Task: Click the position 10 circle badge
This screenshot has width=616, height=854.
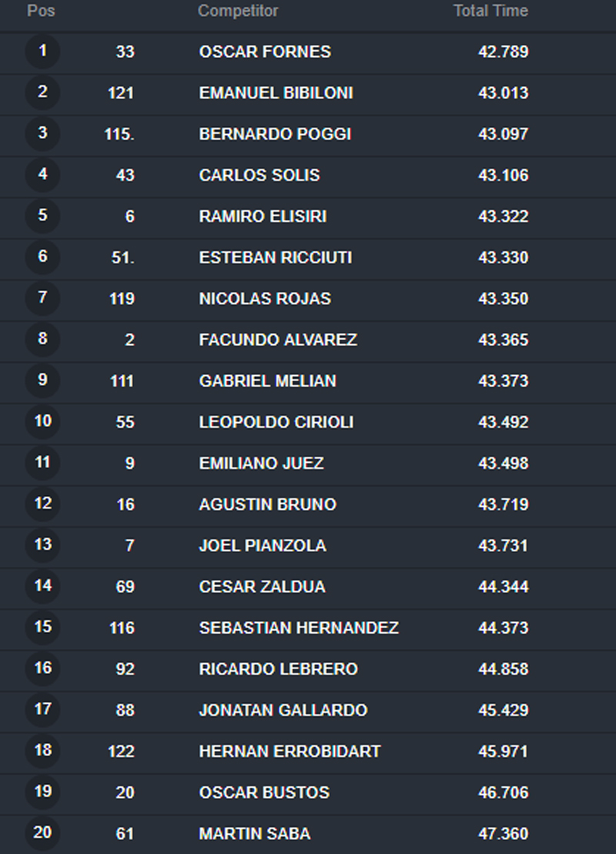Action: pos(42,421)
